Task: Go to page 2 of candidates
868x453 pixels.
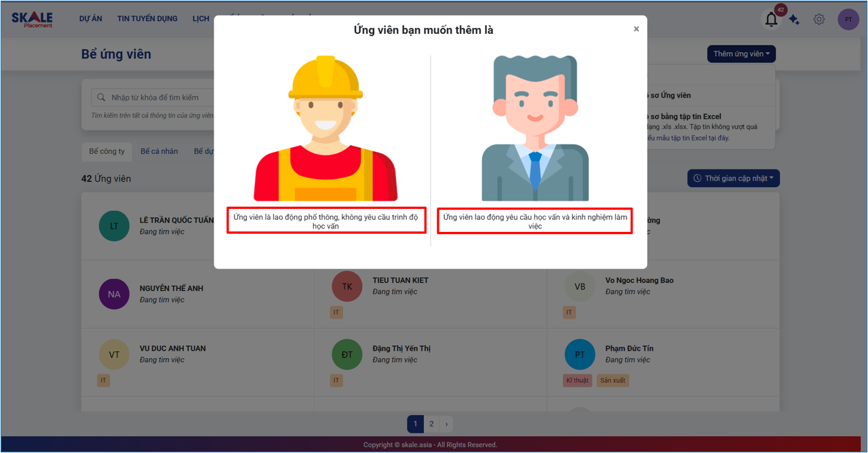Action: 431,425
